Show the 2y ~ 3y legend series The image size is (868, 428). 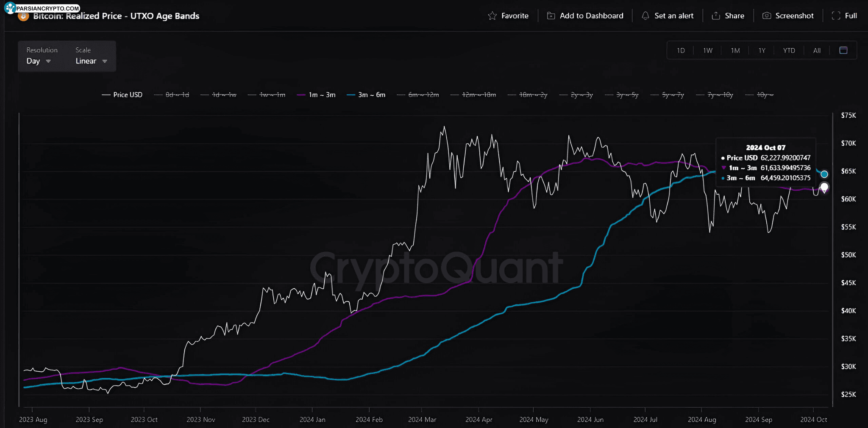click(576, 95)
